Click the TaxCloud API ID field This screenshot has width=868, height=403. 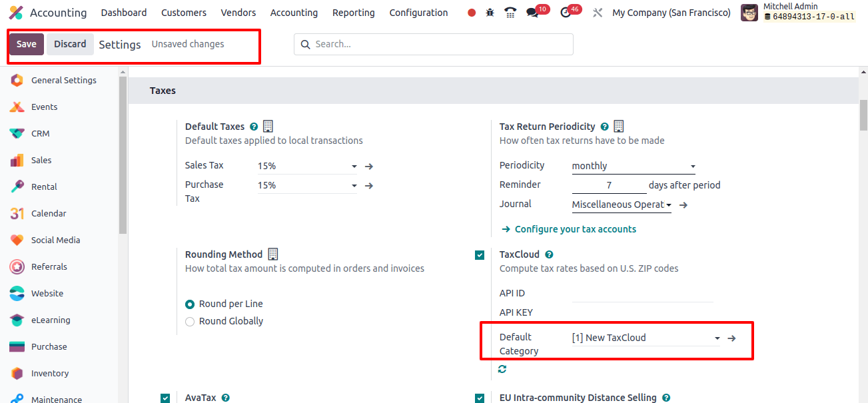[x=642, y=294]
